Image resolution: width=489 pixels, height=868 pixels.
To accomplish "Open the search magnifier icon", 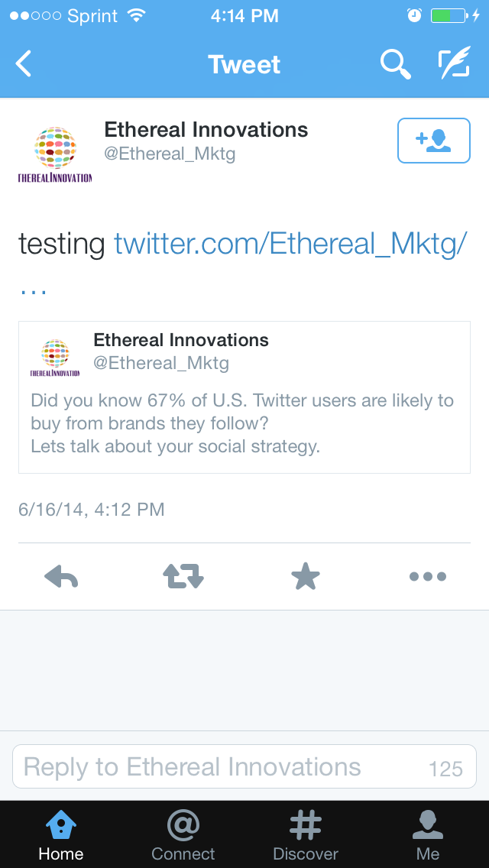I will [395, 64].
